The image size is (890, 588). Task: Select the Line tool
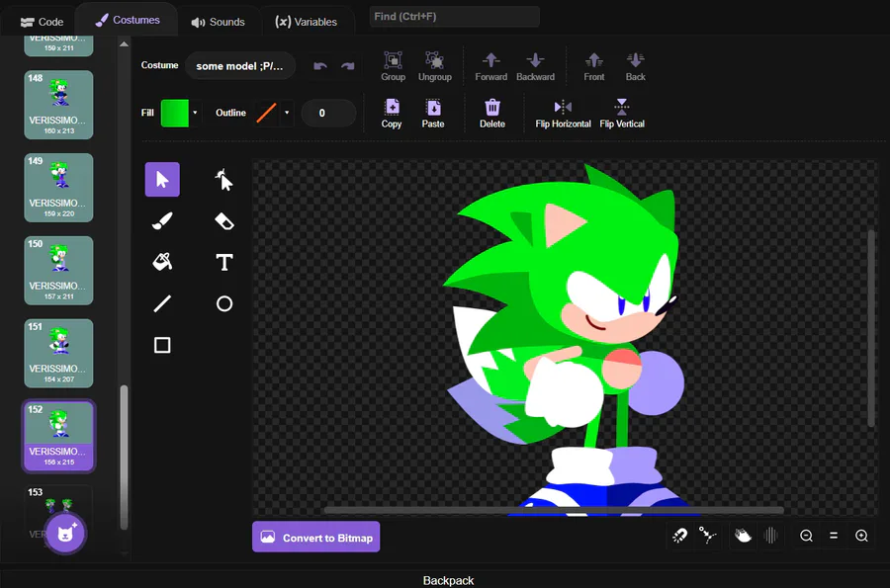(x=162, y=304)
